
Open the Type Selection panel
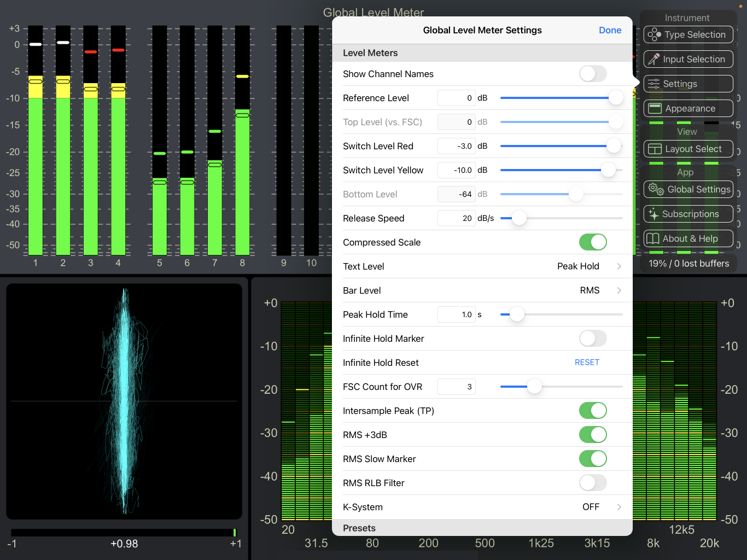pos(688,34)
